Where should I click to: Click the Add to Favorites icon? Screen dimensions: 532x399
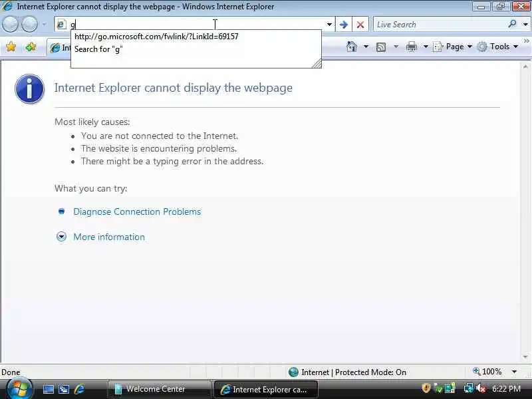pyautogui.click(x=31, y=47)
